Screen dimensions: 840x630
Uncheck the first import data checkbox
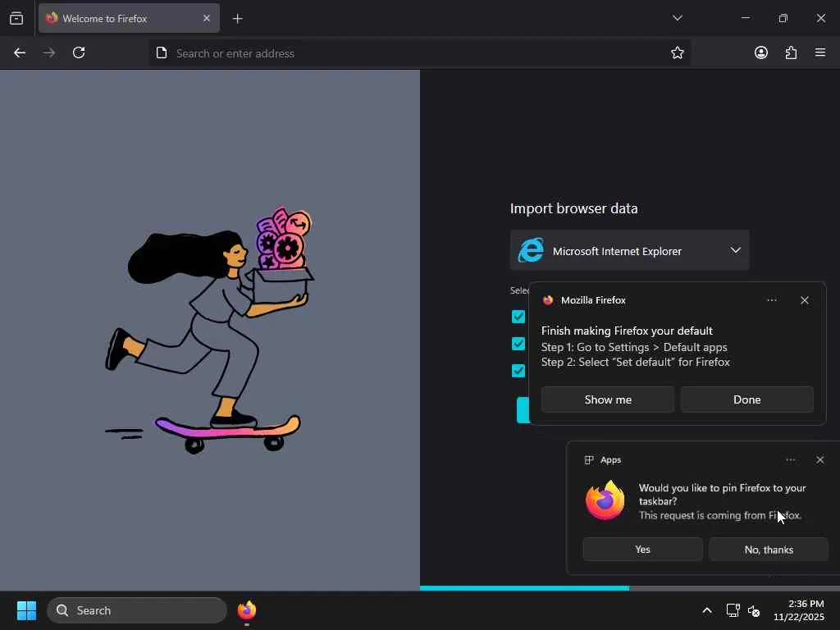[518, 317]
